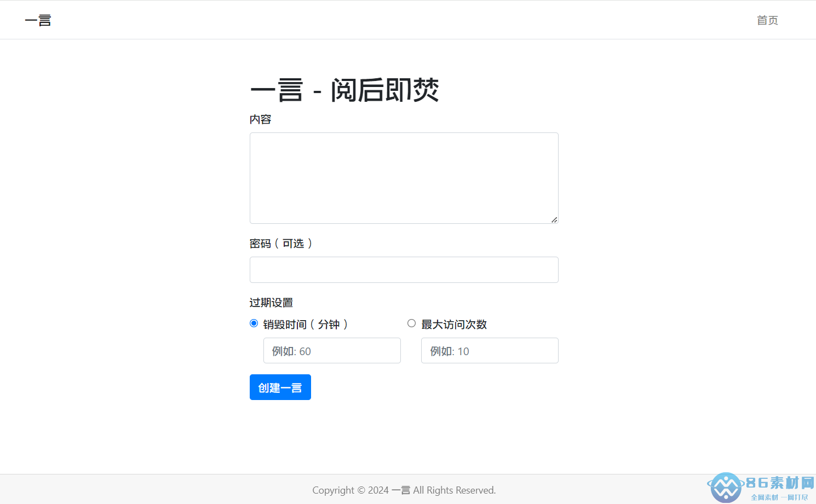The image size is (816, 504).
Task: Click the 内容 field label
Action: [x=260, y=119]
